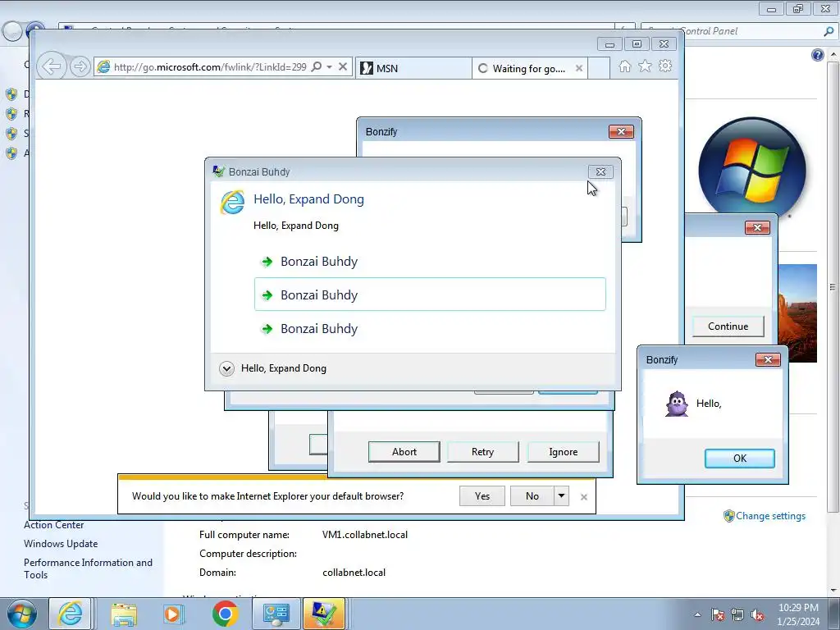
Task: Click the network tray icon
Action: pyautogui.click(x=737, y=615)
